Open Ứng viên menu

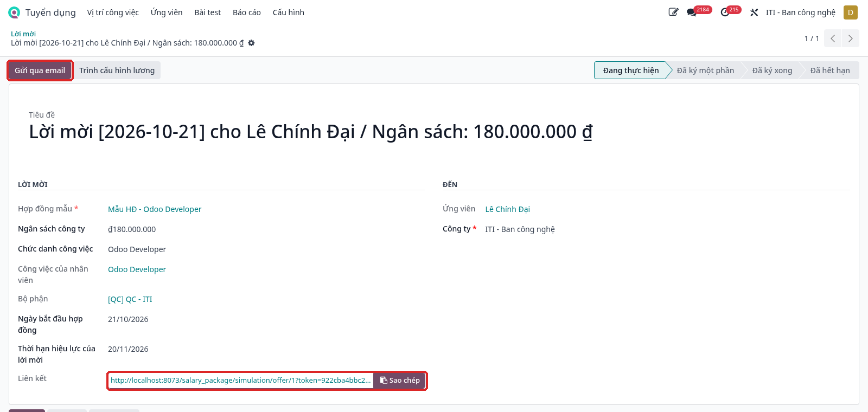tap(167, 12)
